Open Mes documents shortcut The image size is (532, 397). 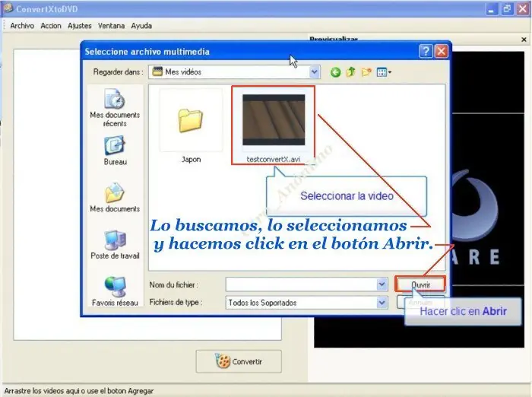pyautogui.click(x=115, y=198)
